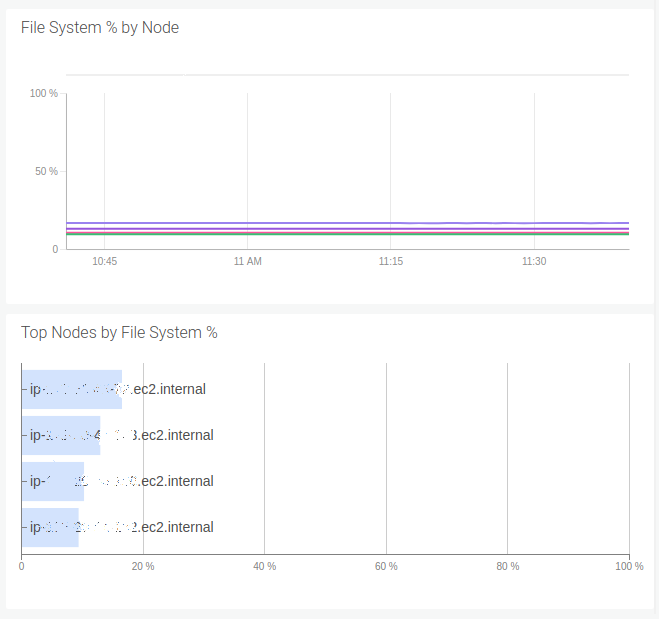This screenshot has width=659, height=619.
Task: Select the top node bar ending in .ec2.internal
Action: (72, 389)
